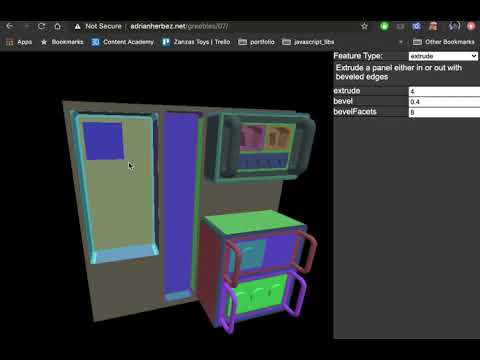The width and height of the screenshot is (480, 360).
Task: Click the extrude value field
Action: coord(444,91)
